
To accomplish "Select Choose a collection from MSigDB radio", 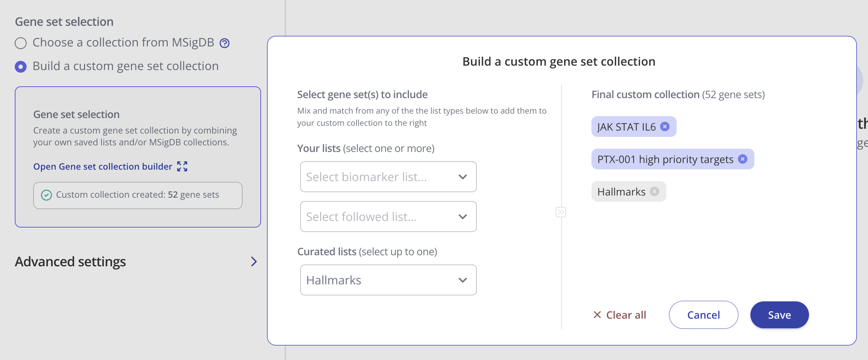I will pos(21,43).
